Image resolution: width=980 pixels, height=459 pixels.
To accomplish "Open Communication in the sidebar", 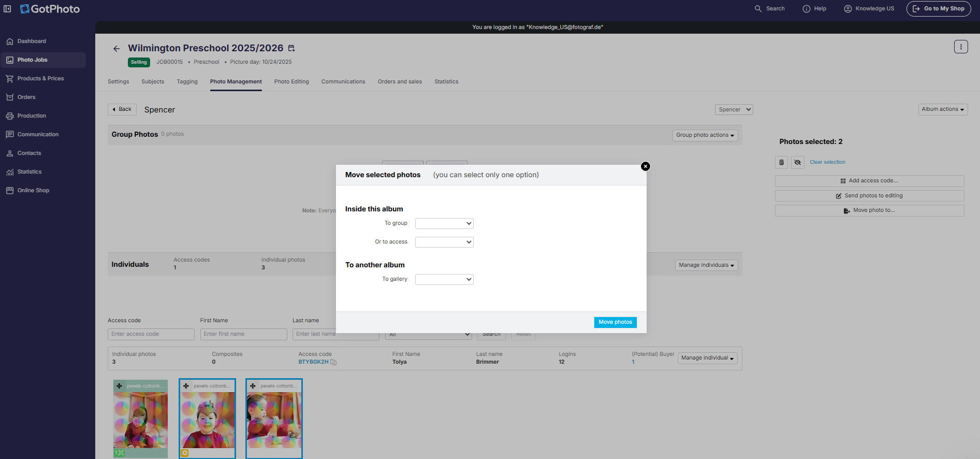I will pos(43,135).
